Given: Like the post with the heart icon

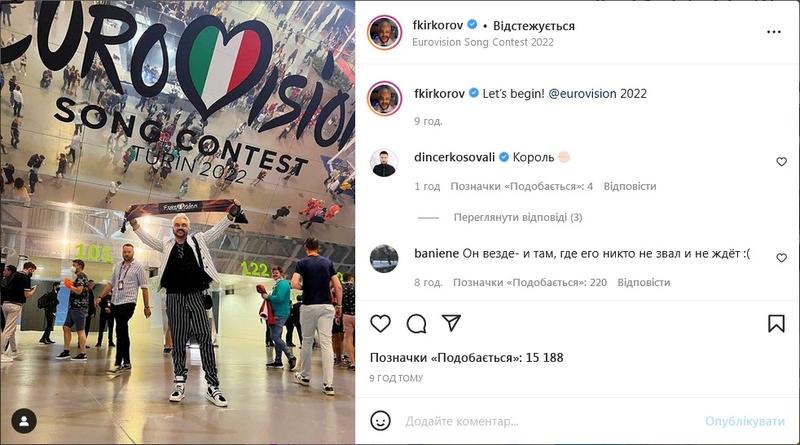Looking at the screenshot, I should [380, 324].
